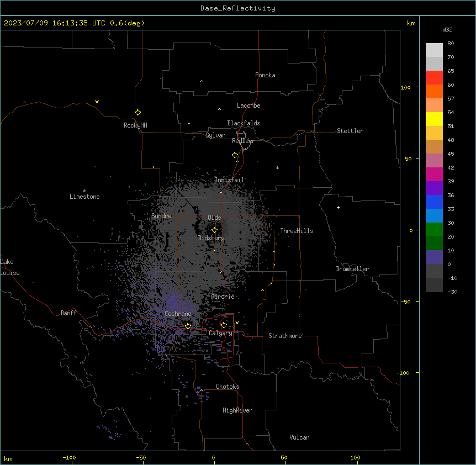The image size is (476, 465).
Task: Click the Ponoka label
Action: pyautogui.click(x=265, y=75)
